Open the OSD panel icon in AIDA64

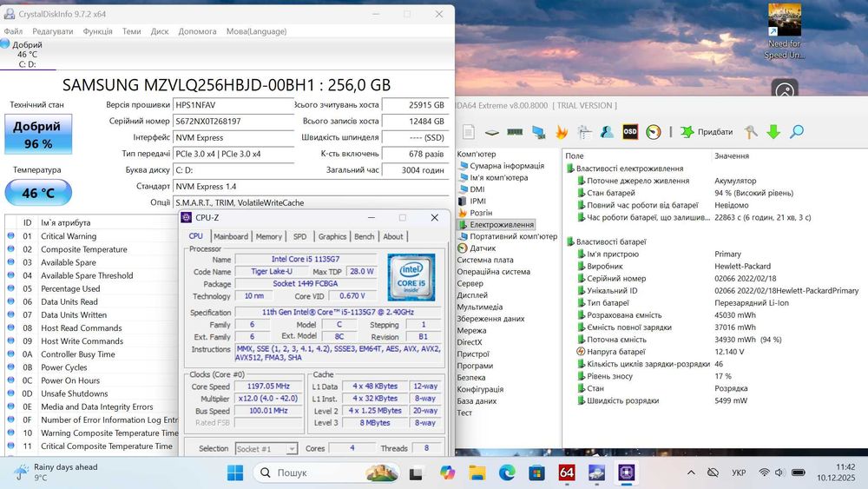pyautogui.click(x=630, y=132)
